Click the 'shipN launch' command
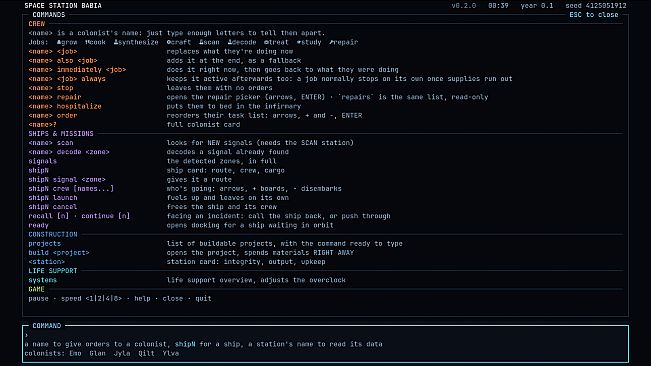The height and width of the screenshot is (366, 651). tap(53, 198)
